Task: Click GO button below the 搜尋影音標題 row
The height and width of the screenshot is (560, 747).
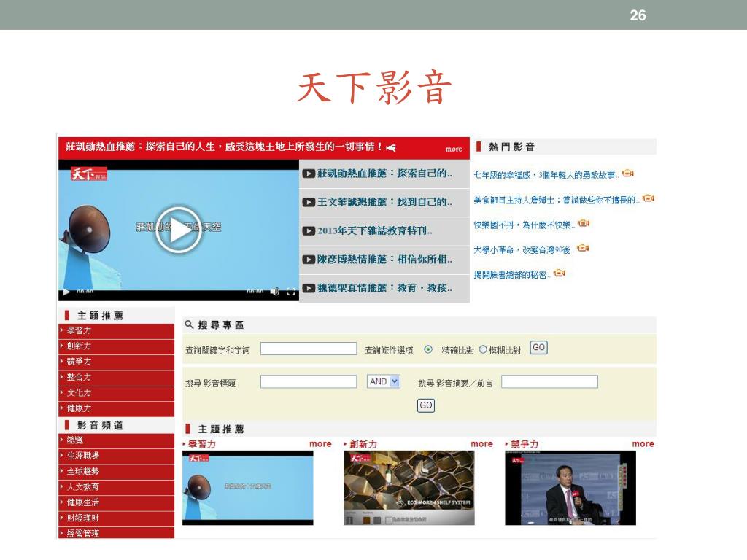Action: coord(426,405)
